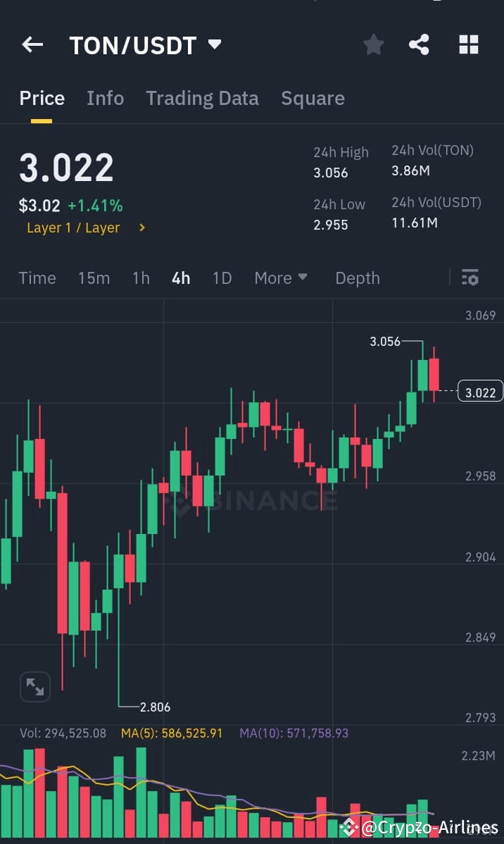Switch to the 15m interval
Viewport: 504px width, 844px height.
click(x=94, y=278)
